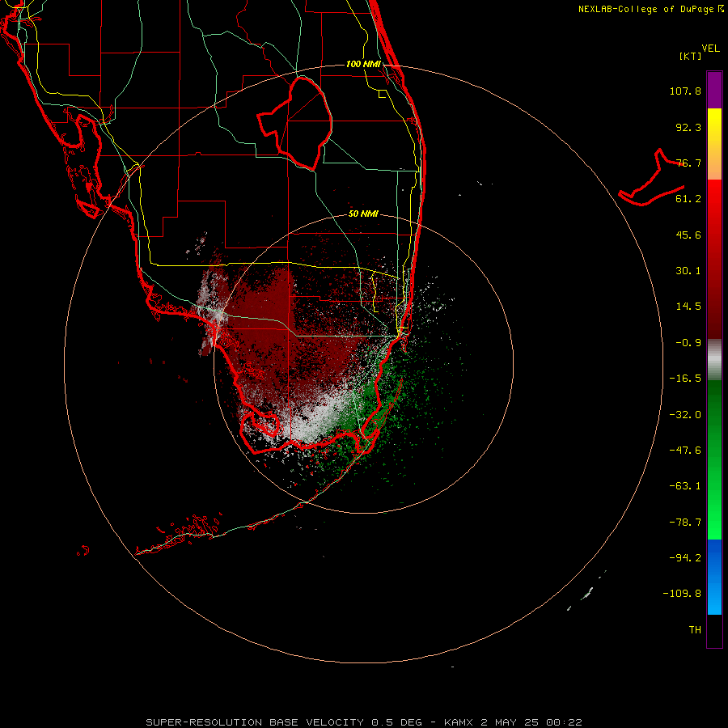Viewport: 728px width, 728px height.
Task: Pick the black TH color bar segment
Action: tap(714, 630)
